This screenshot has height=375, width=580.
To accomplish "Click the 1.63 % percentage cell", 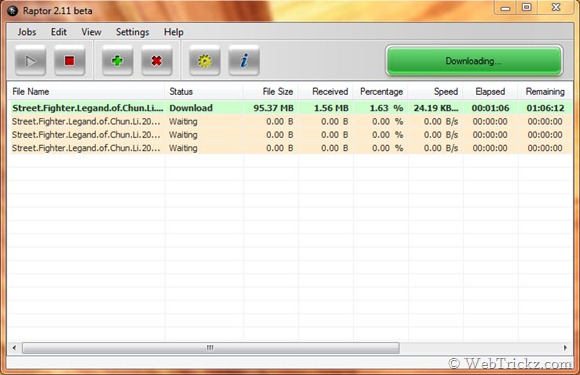I will click(387, 108).
